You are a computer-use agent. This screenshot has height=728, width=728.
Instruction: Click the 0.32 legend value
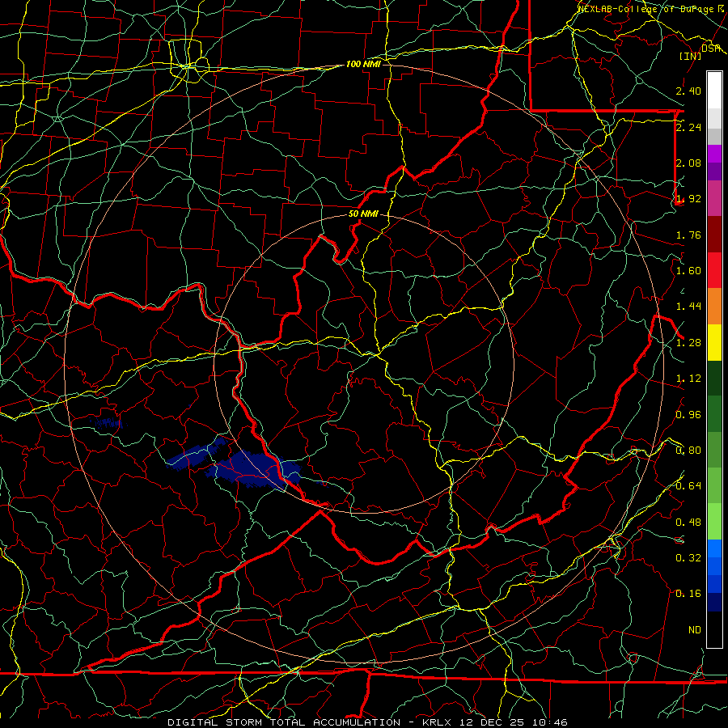[x=688, y=557]
